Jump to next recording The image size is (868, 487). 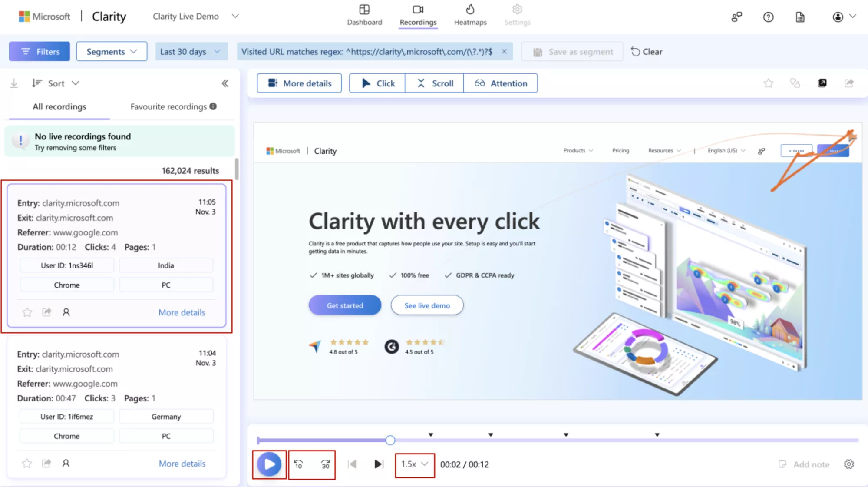[379, 464]
